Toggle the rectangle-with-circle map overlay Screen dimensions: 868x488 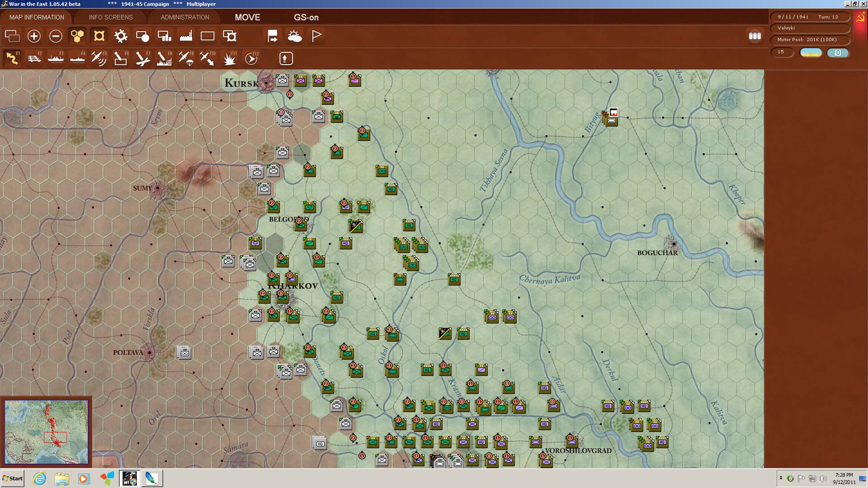(x=142, y=36)
